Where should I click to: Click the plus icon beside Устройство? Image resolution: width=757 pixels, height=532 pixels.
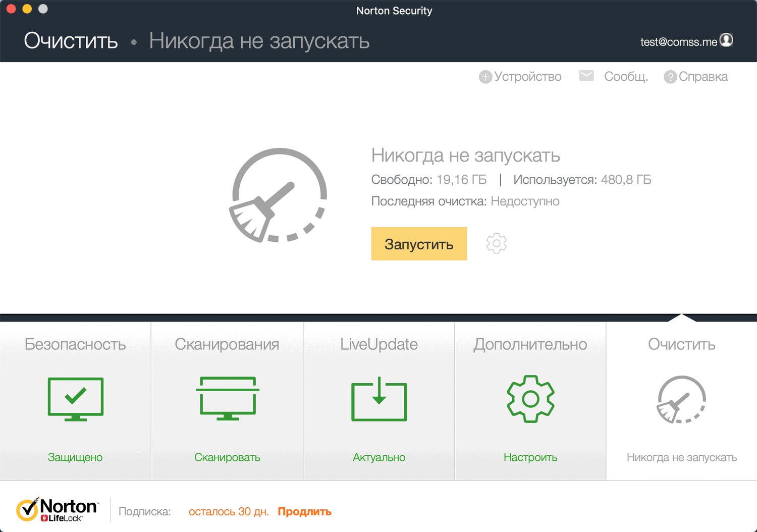click(x=485, y=77)
